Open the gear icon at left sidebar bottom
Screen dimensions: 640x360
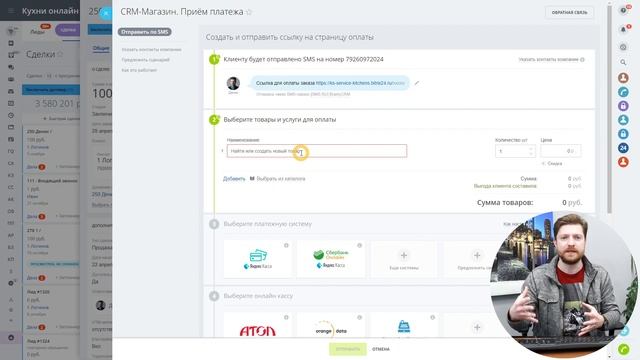11,338
